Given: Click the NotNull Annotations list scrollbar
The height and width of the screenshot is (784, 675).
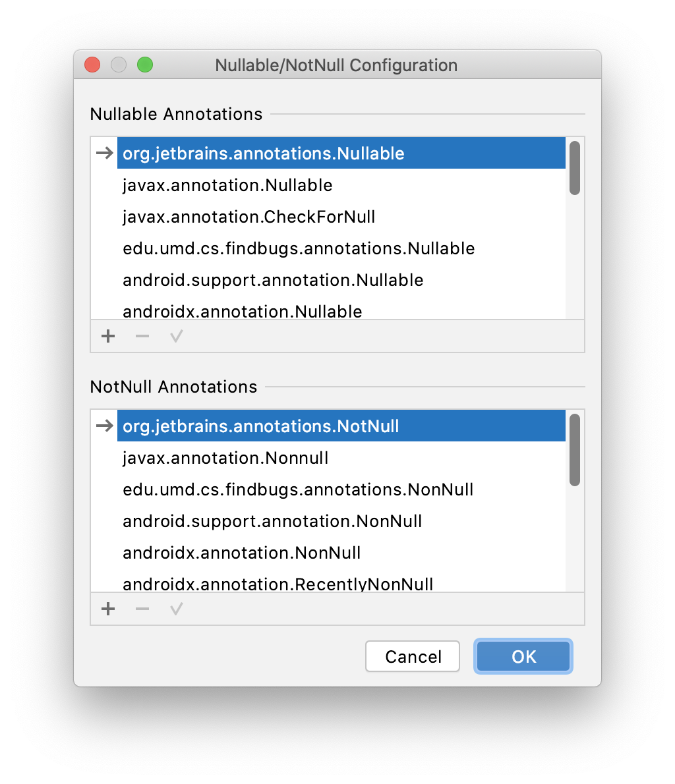Looking at the screenshot, I should (x=575, y=450).
